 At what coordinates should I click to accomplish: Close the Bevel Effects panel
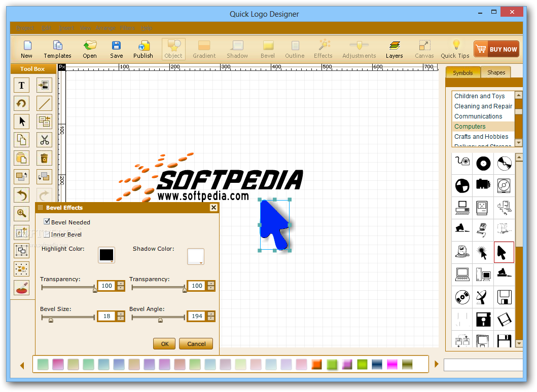click(213, 207)
